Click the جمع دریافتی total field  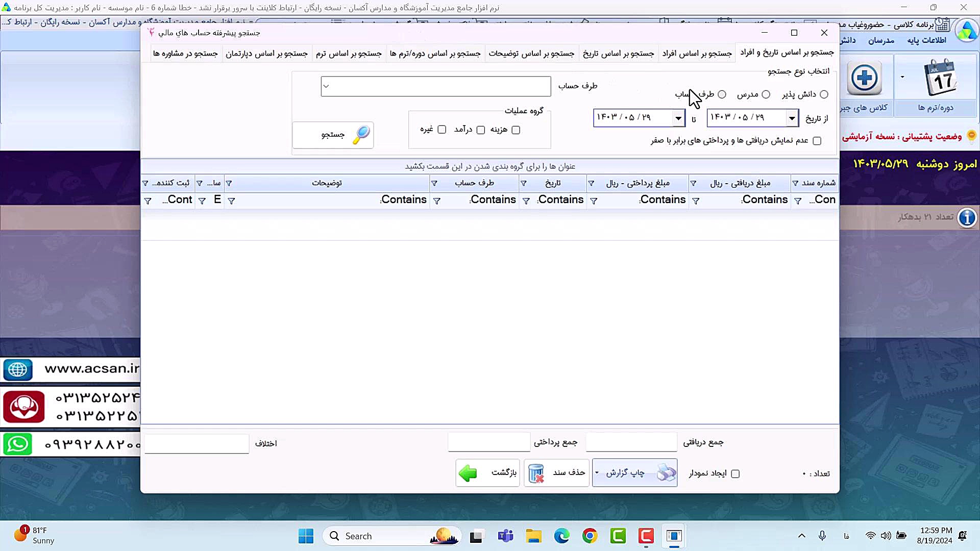[631, 442]
